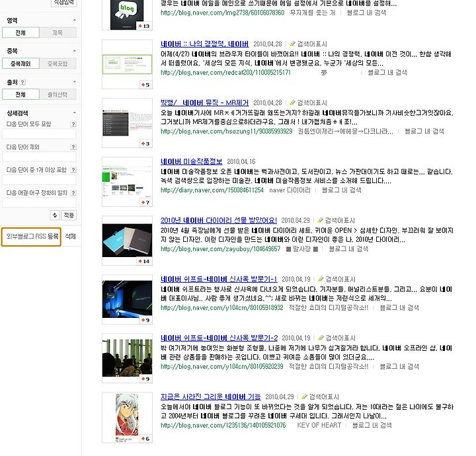Image resolution: width=476 pixels, height=456 pixels.
Task: Open thumbnail of 나의 경쟁력 post
Action: (x=127, y=64)
